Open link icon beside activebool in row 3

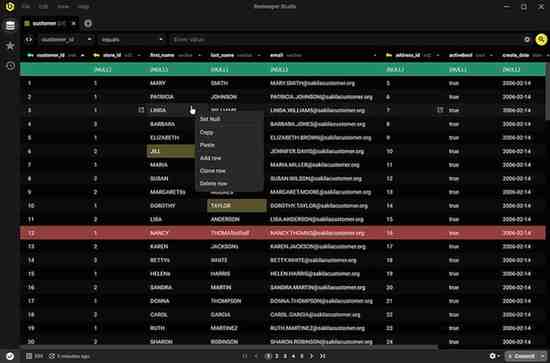tap(440, 110)
